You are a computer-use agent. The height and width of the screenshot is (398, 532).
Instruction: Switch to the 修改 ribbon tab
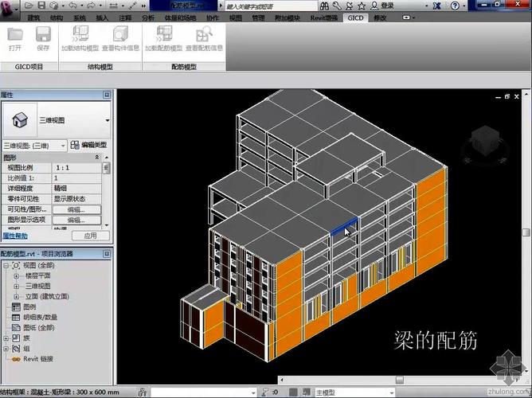(x=380, y=17)
